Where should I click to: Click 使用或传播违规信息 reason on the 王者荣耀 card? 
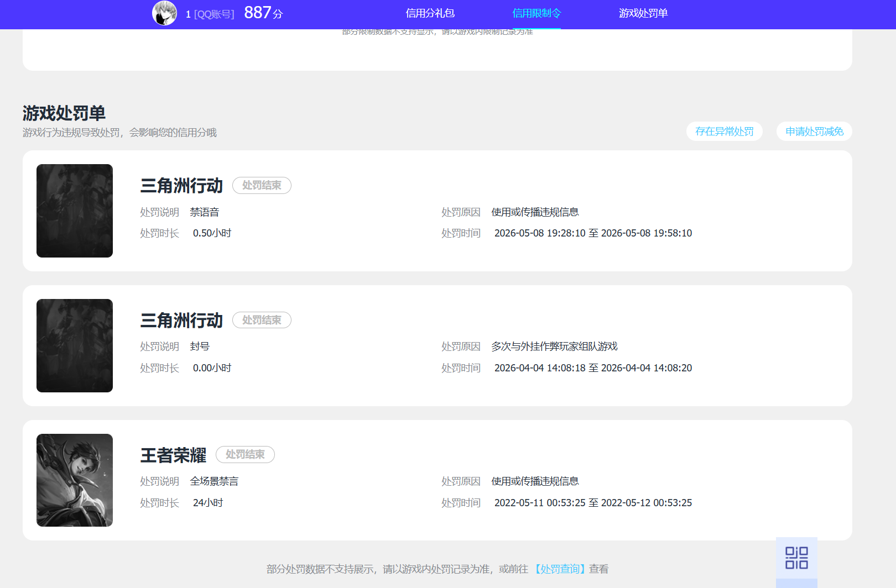pos(535,481)
